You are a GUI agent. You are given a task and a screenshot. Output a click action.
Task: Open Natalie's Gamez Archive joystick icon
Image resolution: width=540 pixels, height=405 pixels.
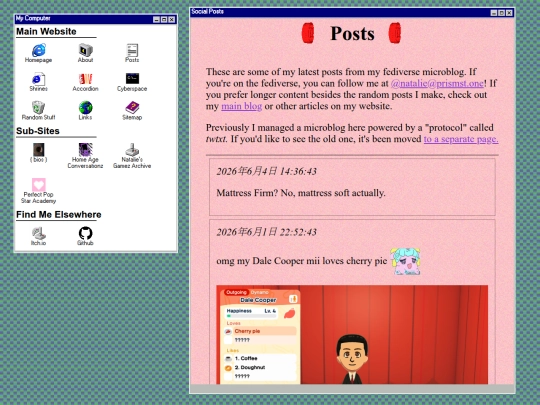click(132, 156)
